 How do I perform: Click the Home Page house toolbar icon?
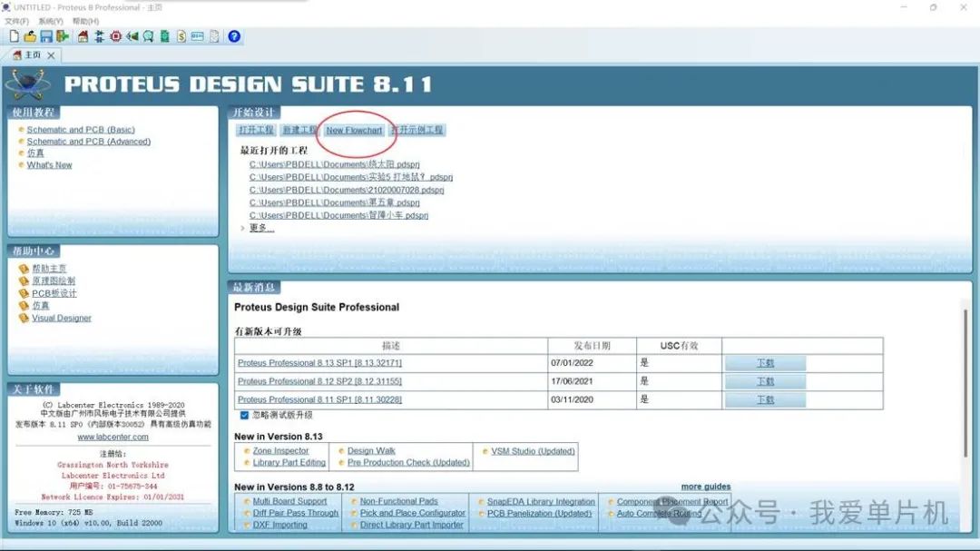pos(83,36)
